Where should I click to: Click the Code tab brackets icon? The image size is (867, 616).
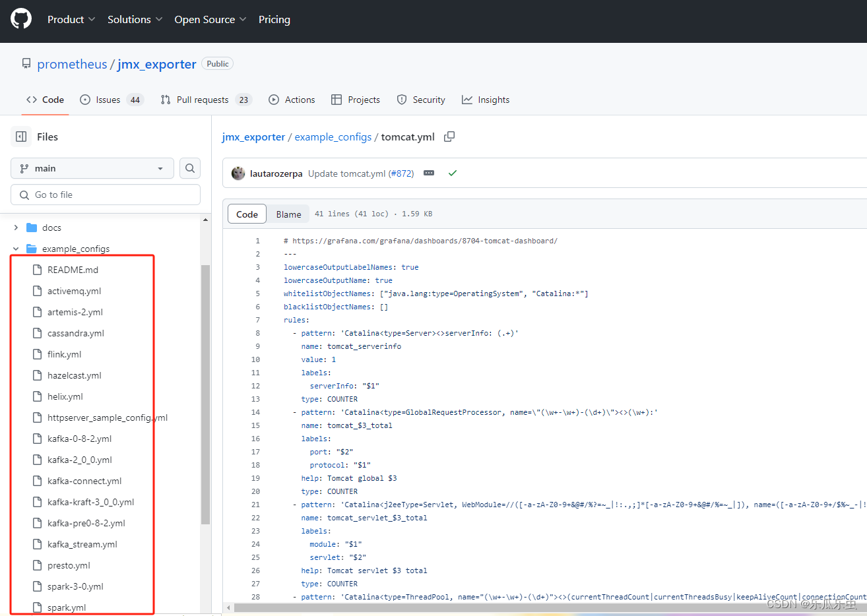tap(32, 100)
